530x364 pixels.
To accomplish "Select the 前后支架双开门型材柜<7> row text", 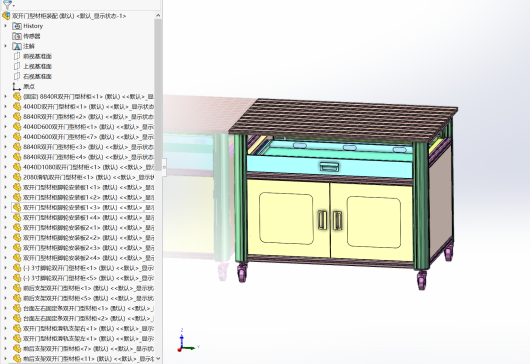I will point(89,349).
